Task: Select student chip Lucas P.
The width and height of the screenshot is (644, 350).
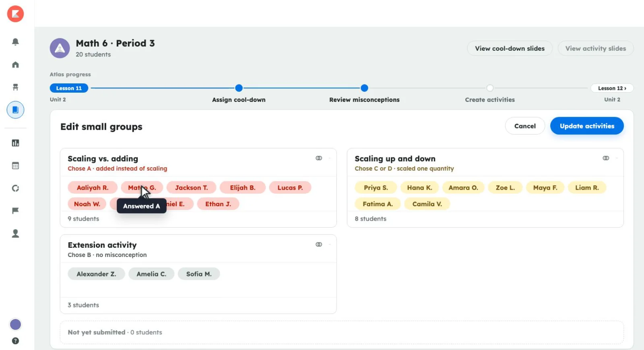Action: coord(290,188)
